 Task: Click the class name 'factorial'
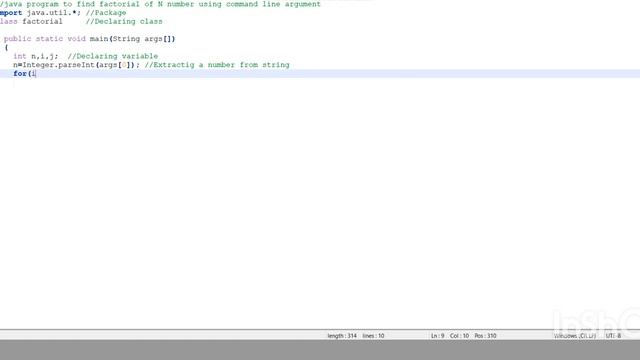42,21
